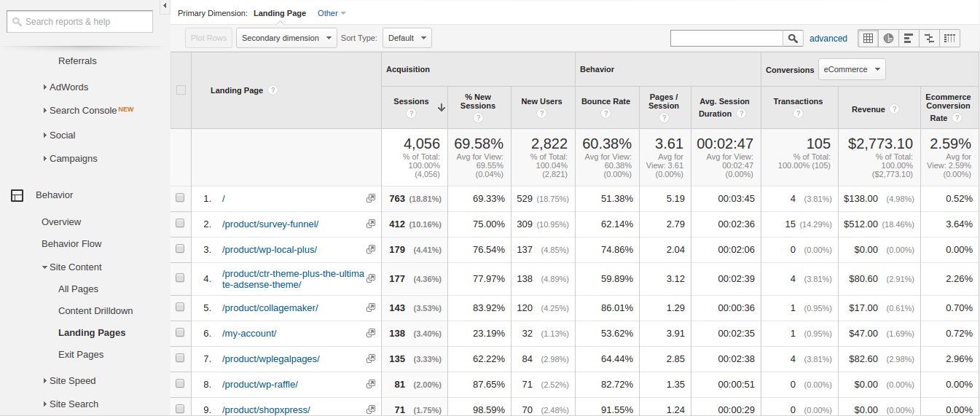Toggle the select-all rows checkbox
The width and height of the screenshot is (980, 416).
click(x=181, y=90)
